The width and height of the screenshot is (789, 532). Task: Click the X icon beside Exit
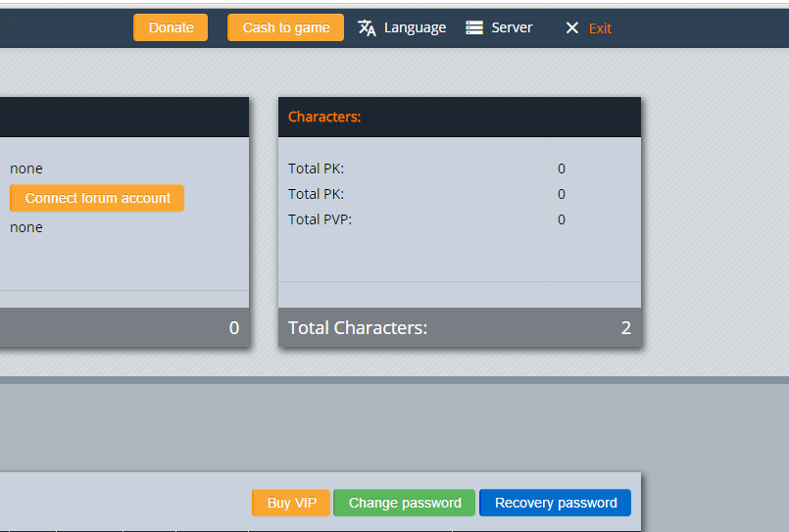572,28
